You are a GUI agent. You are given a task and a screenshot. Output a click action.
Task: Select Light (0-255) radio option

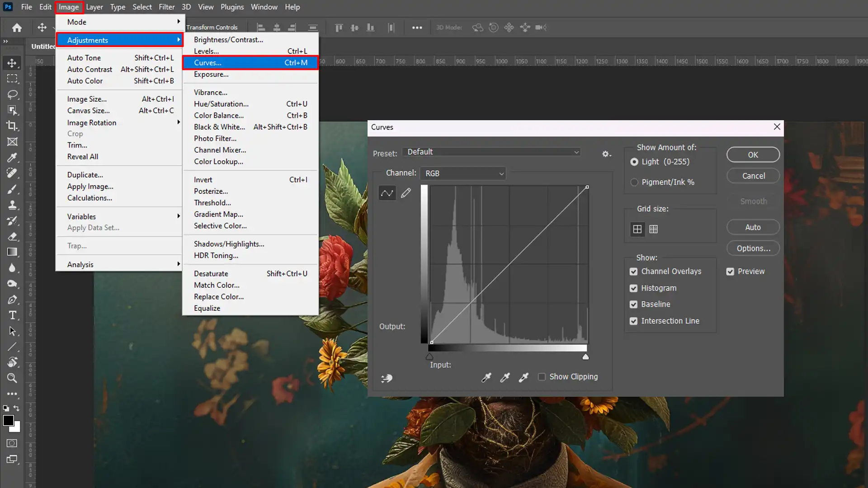634,162
